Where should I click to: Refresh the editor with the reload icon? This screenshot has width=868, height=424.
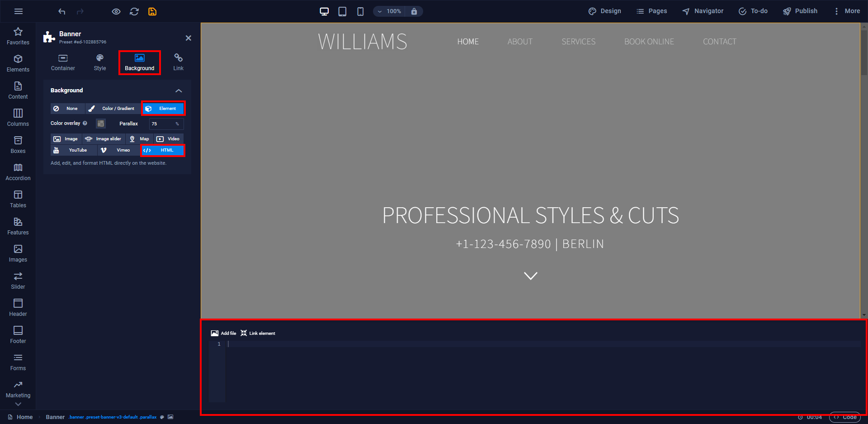pos(134,11)
